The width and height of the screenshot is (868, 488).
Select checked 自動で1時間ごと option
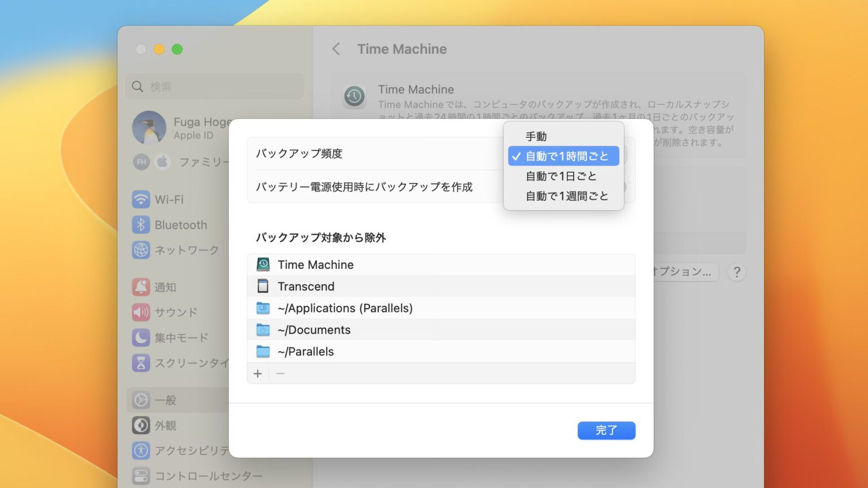pyautogui.click(x=566, y=156)
